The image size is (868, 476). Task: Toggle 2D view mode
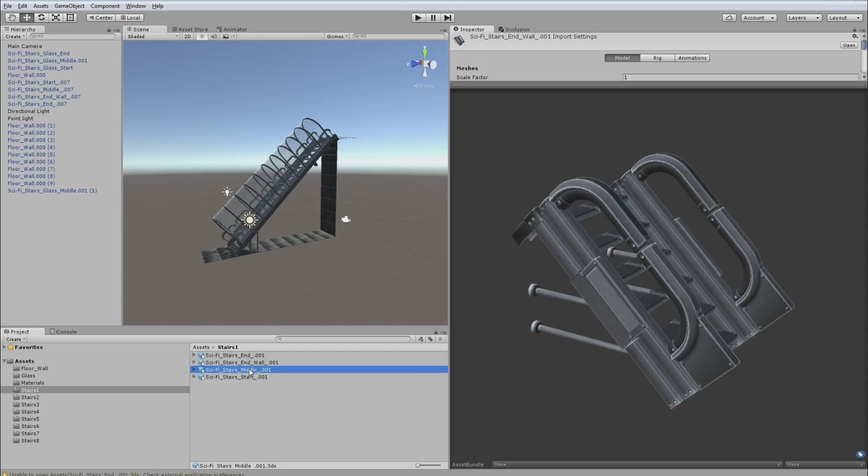pyautogui.click(x=187, y=36)
